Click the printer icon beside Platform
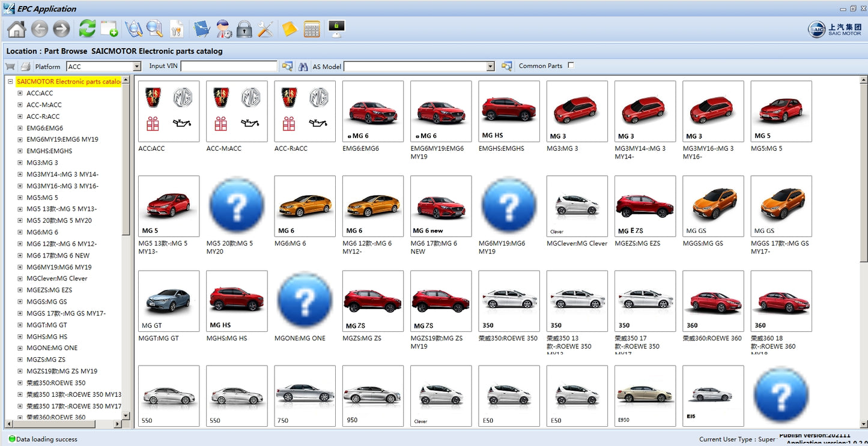 26,67
